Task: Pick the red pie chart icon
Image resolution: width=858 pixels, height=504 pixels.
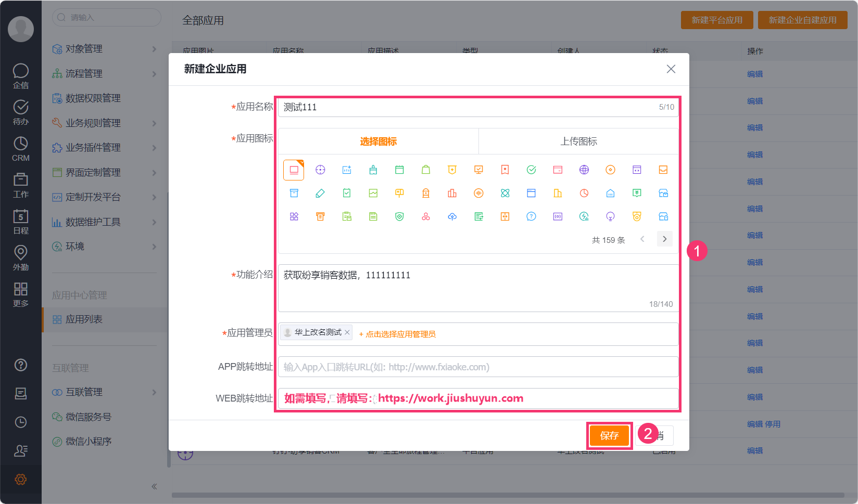Action: [584, 193]
